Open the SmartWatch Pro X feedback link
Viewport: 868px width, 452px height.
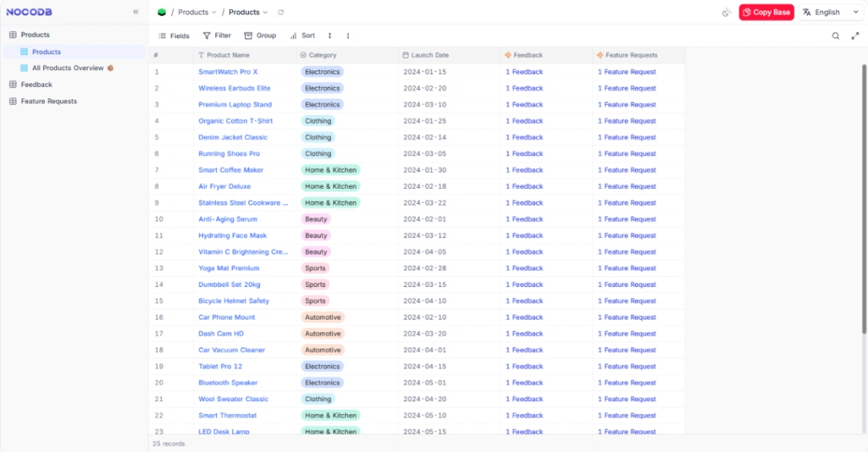pos(525,72)
